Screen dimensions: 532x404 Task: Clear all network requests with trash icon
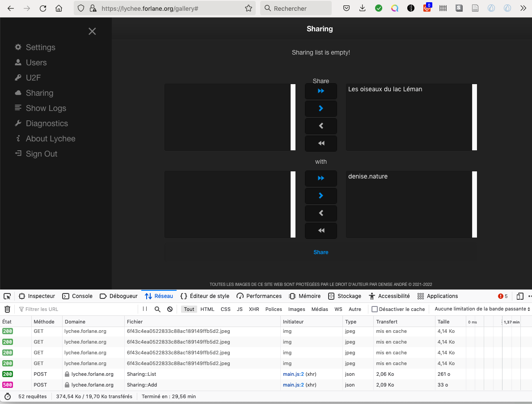pyautogui.click(x=7, y=309)
